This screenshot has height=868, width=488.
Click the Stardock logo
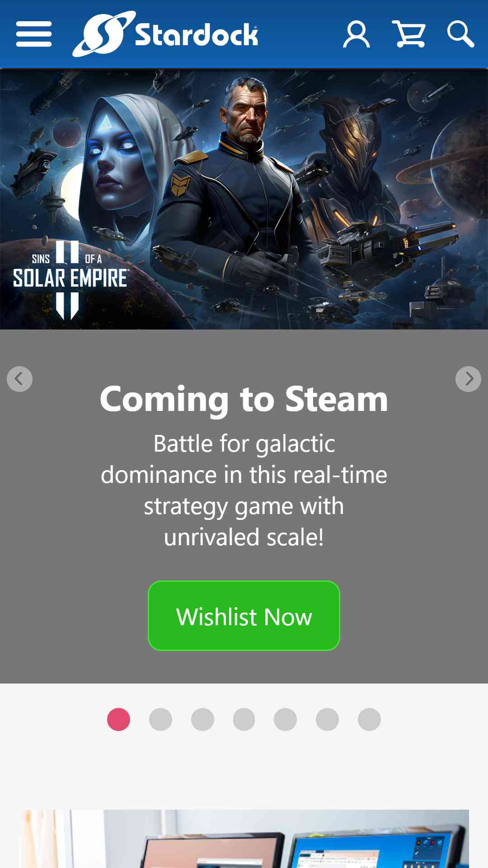(x=165, y=34)
